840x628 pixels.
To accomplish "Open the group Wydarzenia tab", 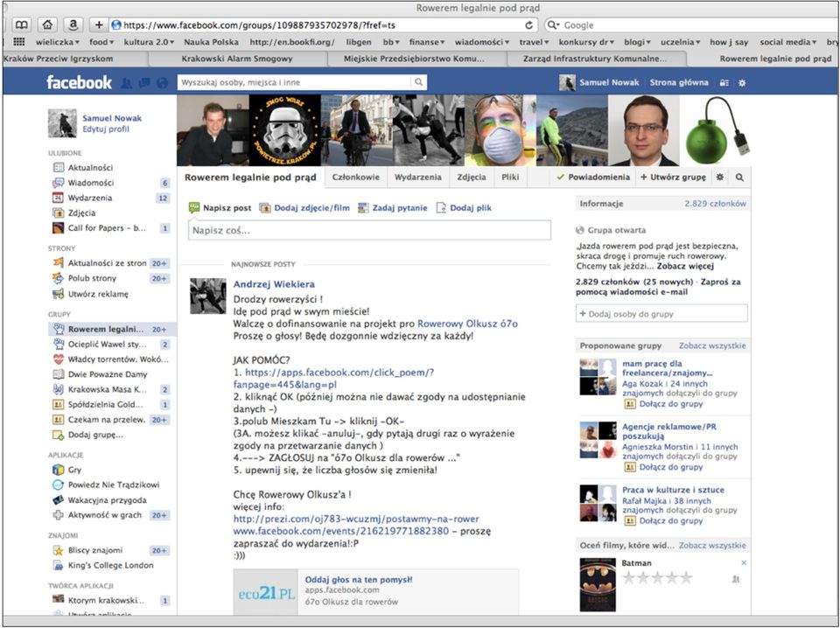I will coord(418,178).
